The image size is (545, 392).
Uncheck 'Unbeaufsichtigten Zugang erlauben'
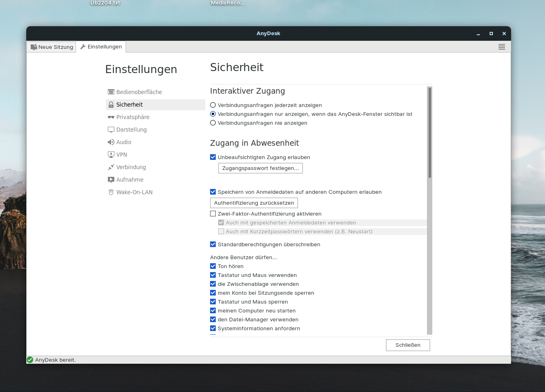pyautogui.click(x=213, y=157)
